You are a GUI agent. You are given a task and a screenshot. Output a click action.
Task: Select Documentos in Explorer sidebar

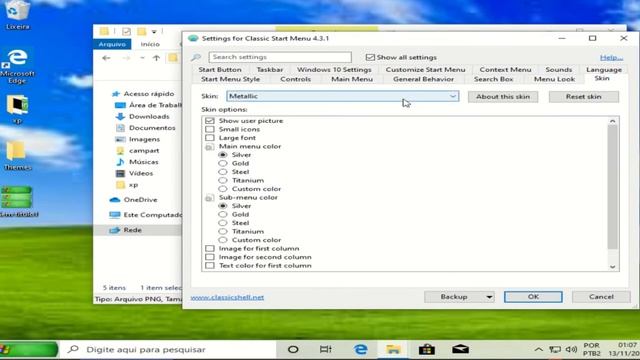click(x=152, y=128)
